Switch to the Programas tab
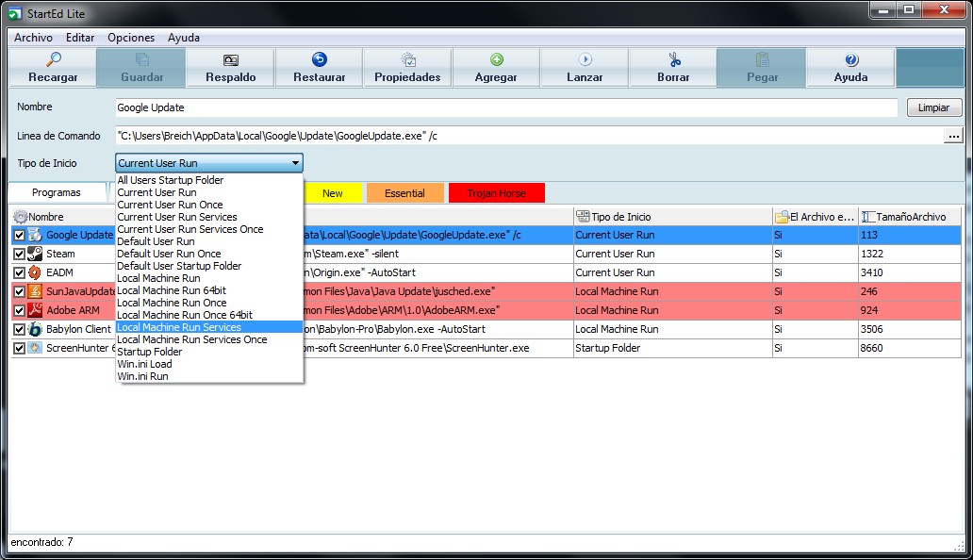The height and width of the screenshot is (560, 973). 57,192
